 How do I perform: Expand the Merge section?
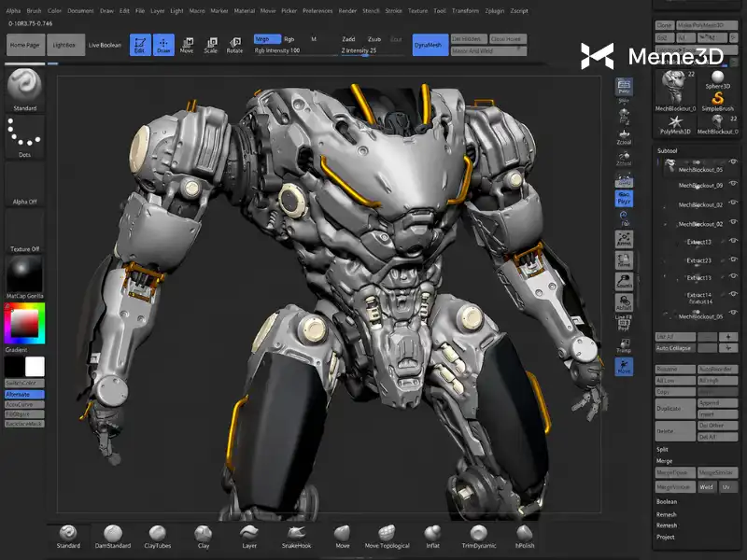coord(664,461)
